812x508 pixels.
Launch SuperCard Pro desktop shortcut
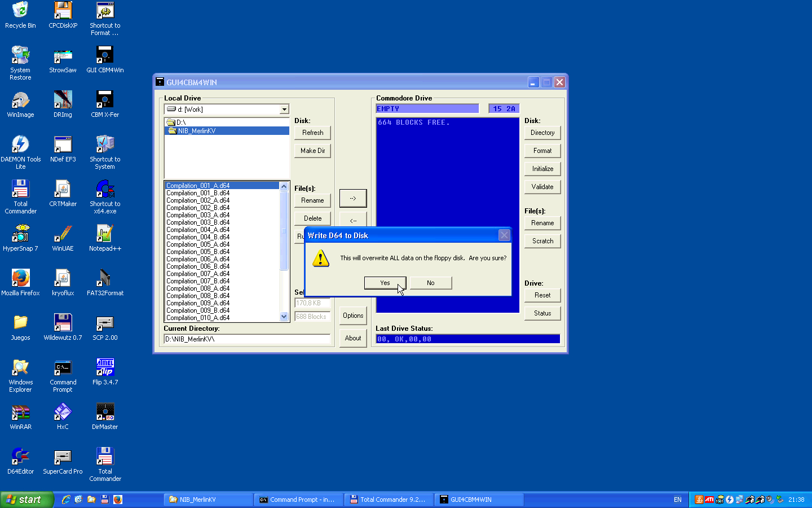[63, 461]
